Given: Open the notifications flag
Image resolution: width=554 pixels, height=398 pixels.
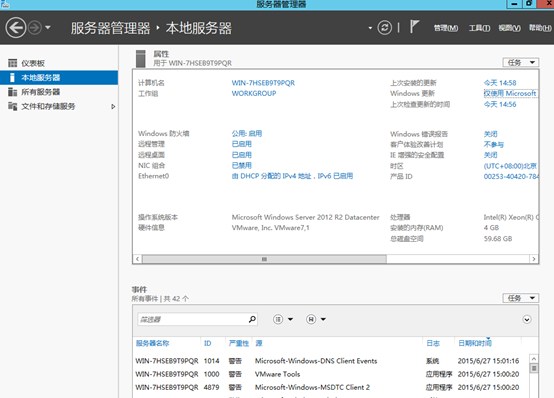Looking at the screenshot, I should coord(414,27).
